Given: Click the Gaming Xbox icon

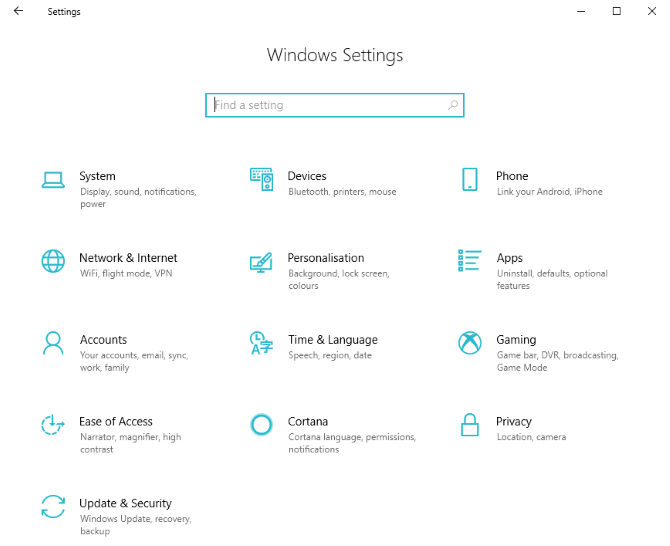Looking at the screenshot, I should (469, 343).
